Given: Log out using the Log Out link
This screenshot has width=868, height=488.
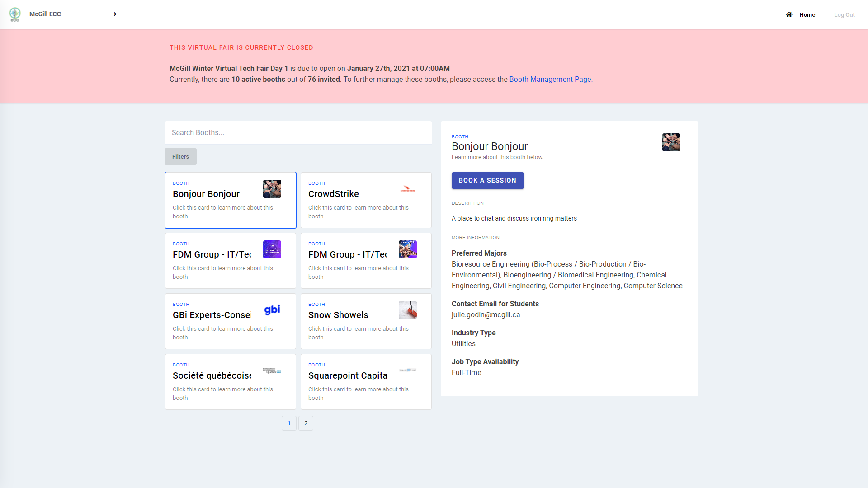Looking at the screenshot, I should click(844, 14).
